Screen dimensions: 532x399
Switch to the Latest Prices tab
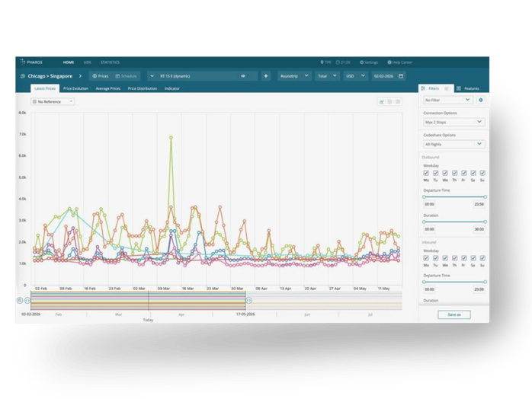click(45, 88)
